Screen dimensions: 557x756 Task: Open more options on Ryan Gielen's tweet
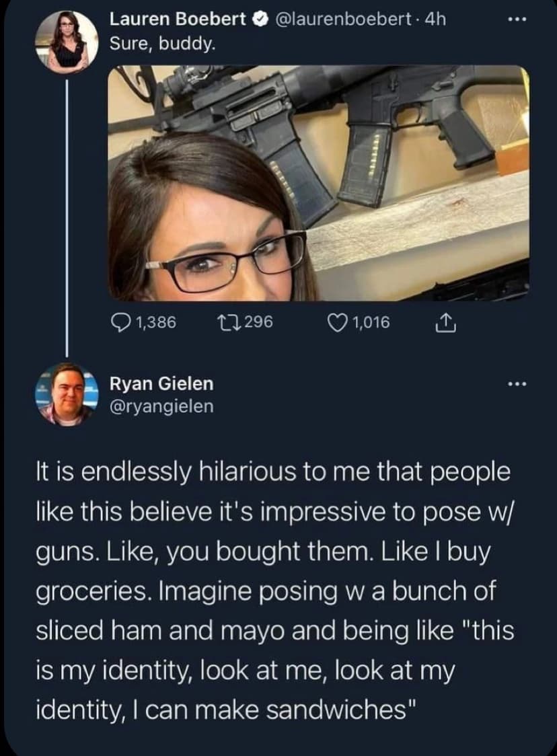click(516, 385)
